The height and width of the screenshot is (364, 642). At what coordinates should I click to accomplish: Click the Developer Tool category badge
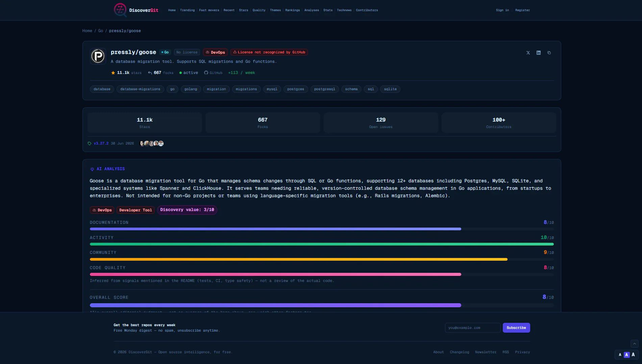pyautogui.click(x=135, y=210)
